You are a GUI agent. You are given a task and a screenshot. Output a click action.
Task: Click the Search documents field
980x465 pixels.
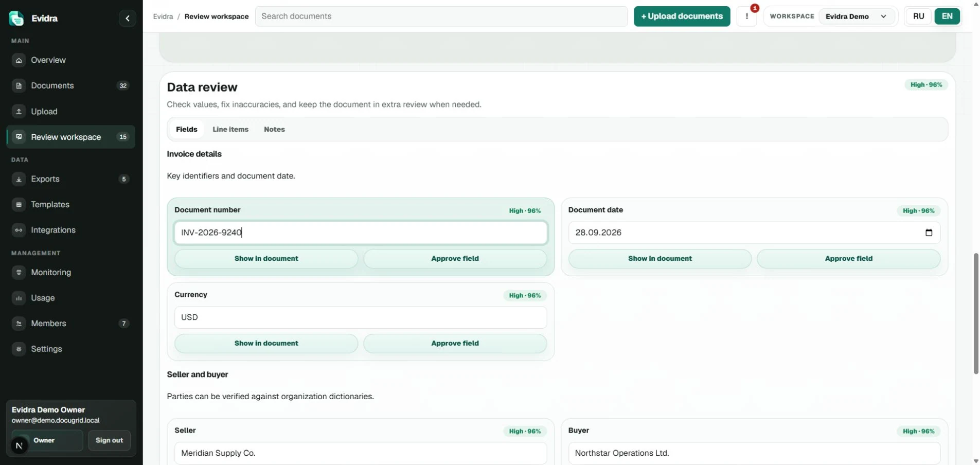coord(441,16)
